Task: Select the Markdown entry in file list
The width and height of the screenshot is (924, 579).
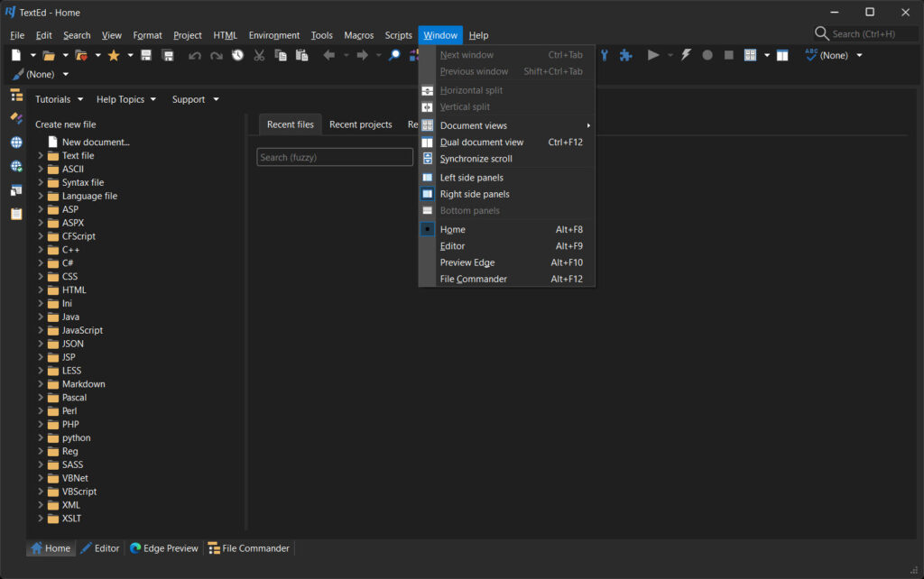Action: pyautogui.click(x=84, y=384)
